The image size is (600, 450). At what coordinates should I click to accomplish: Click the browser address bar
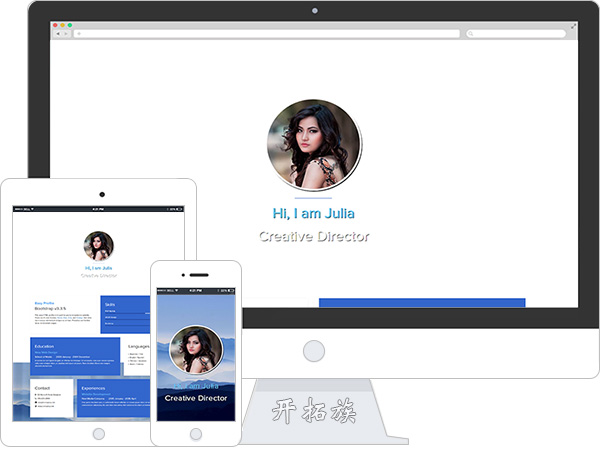pos(267,34)
